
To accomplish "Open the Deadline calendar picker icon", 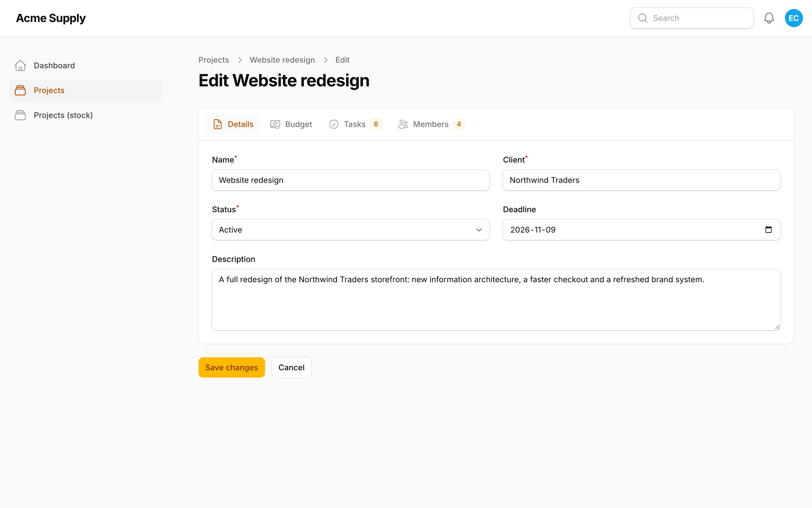I will tap(768, 230).
